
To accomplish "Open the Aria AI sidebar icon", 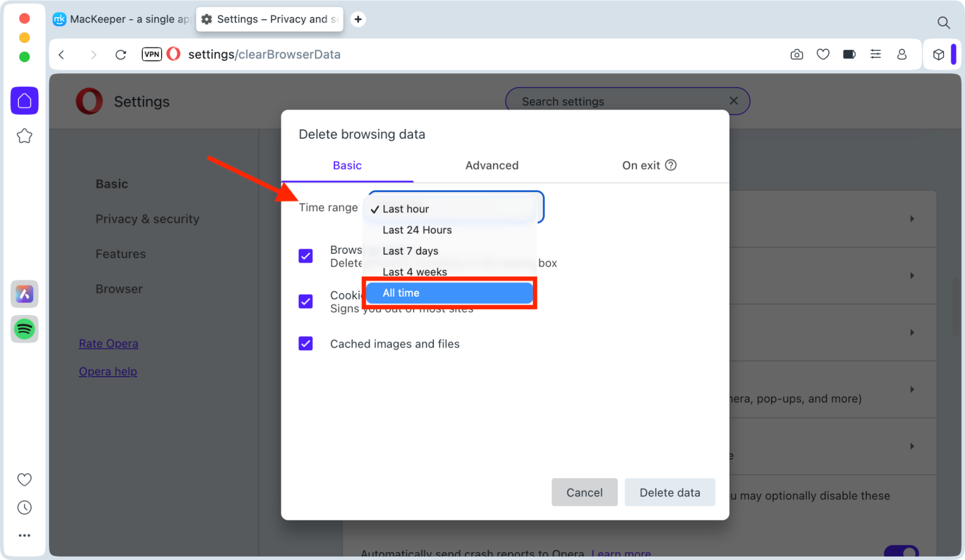I will (24, 294).
